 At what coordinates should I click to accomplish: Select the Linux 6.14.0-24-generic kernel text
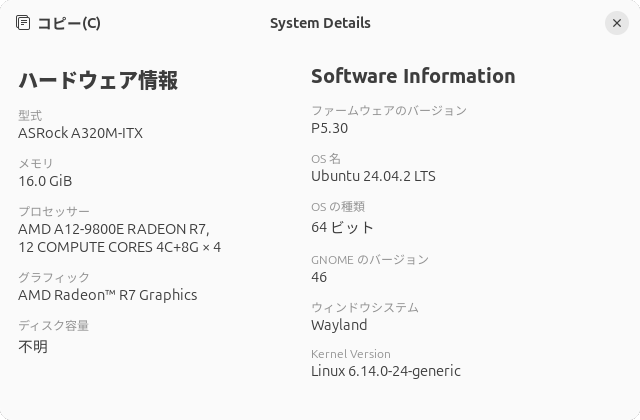pos(385,371)
